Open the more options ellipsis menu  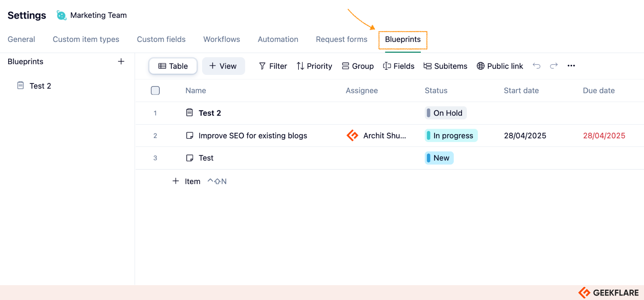[x=571, y=66]
